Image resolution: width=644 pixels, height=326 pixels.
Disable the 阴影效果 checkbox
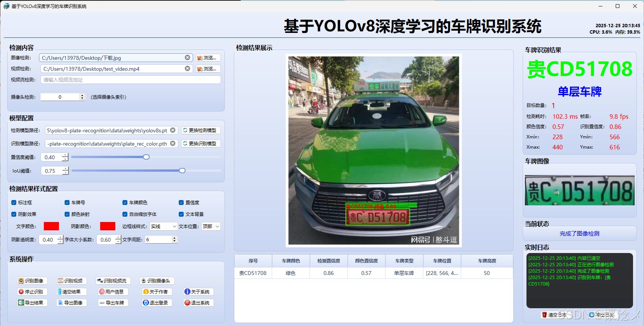[x=14, y=214]
